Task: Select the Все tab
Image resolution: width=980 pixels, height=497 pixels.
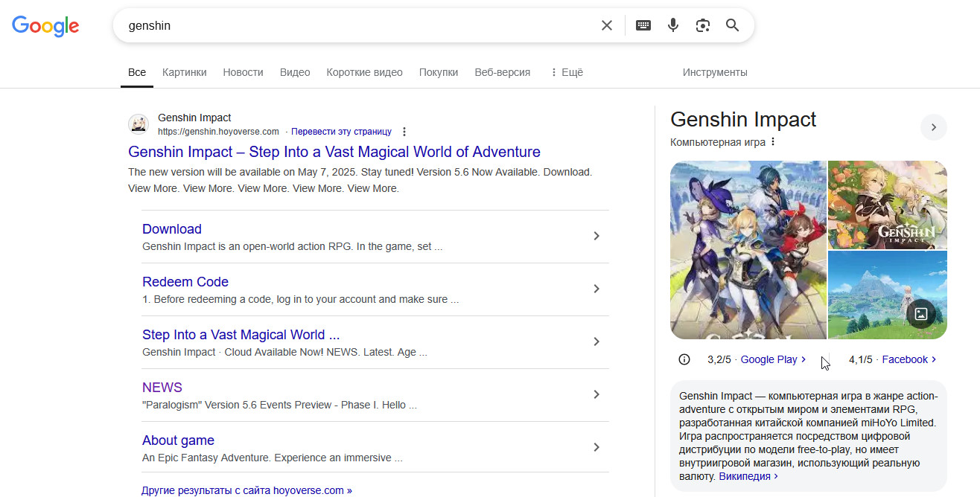Action: pyautogui.click(x=137, y=72)
